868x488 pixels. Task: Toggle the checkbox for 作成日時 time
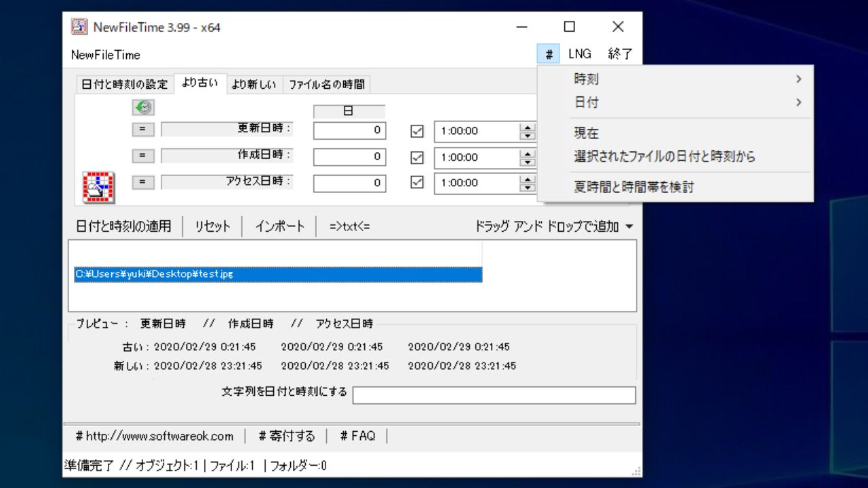tap(417, 157)
